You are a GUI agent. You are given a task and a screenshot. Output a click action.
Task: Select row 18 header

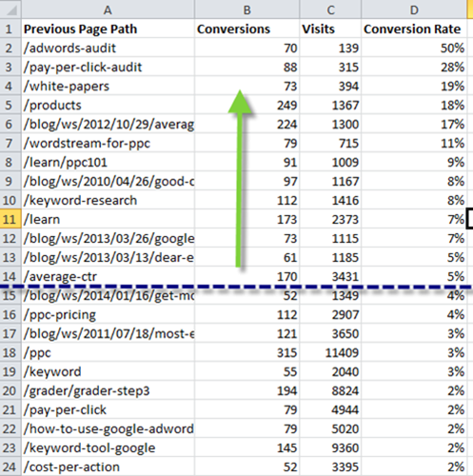coord(10,352)
